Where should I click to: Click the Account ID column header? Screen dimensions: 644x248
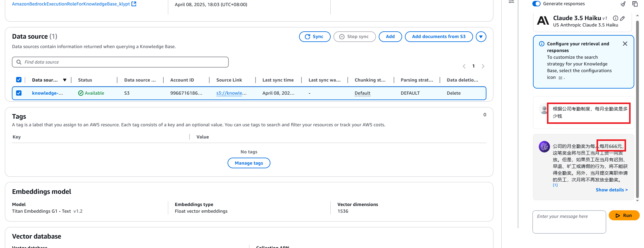click(182, 80)
